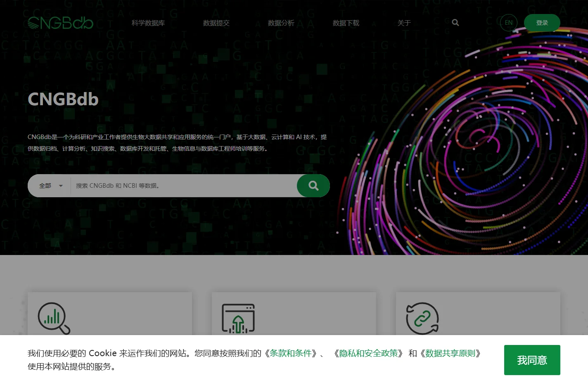The image size is (588, 385).
Task: Focus the 搜索 CNGBdb 和 NCBI search field
Action: [x=184, y=186]
